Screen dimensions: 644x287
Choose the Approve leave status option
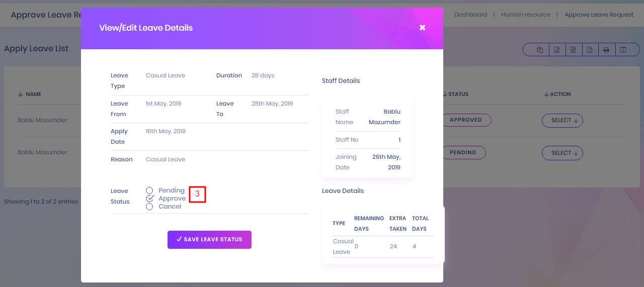tap(149, 199)
